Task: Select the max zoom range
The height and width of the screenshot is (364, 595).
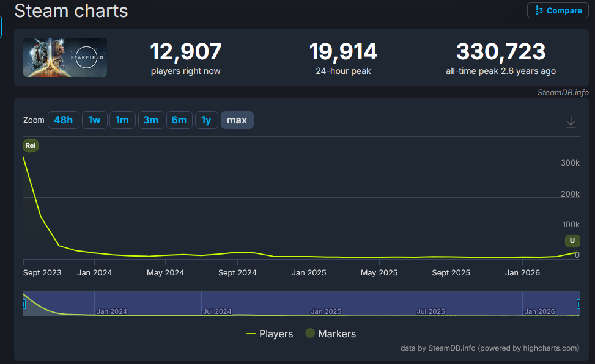Action: [237, 120]
